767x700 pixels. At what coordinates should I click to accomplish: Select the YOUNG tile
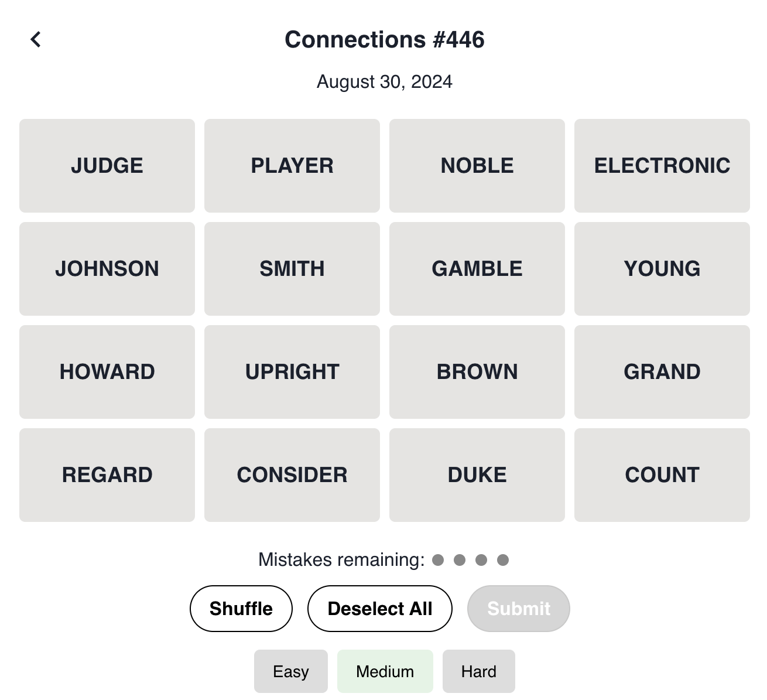[x=662, y=268]
